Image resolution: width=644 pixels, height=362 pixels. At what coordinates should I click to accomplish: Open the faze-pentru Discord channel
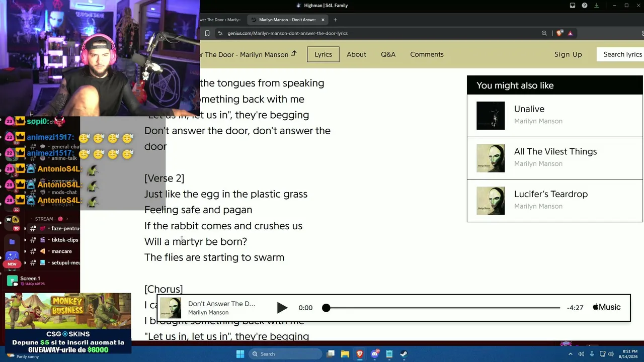pos(55,228)
